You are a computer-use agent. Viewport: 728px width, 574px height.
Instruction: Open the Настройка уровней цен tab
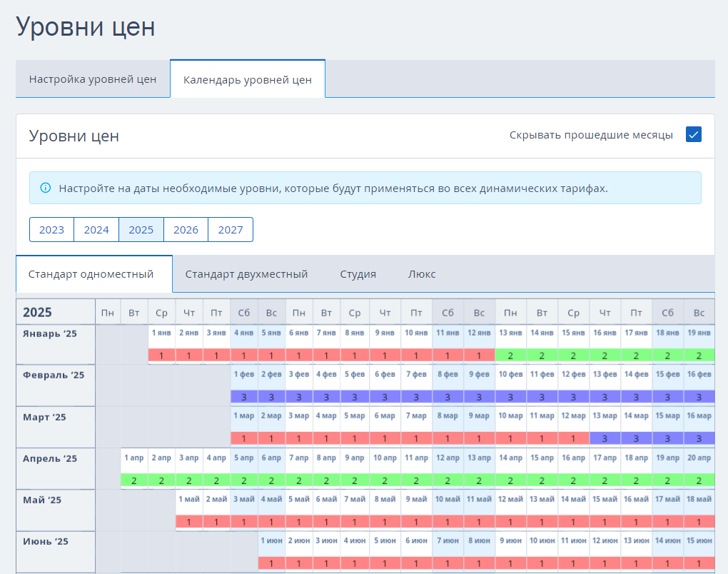click(93, 79)
